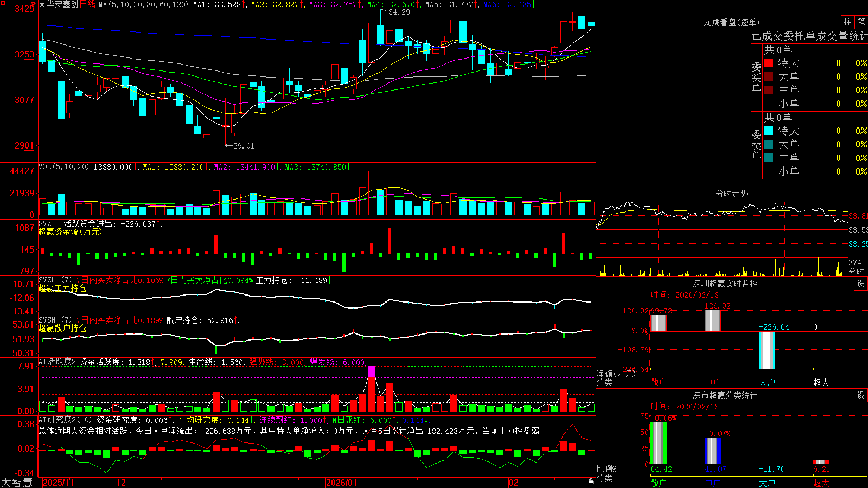Click the 深圳超赢实时监控 panel title
Screen dimensions: 868x488
[x=725, y=284]
